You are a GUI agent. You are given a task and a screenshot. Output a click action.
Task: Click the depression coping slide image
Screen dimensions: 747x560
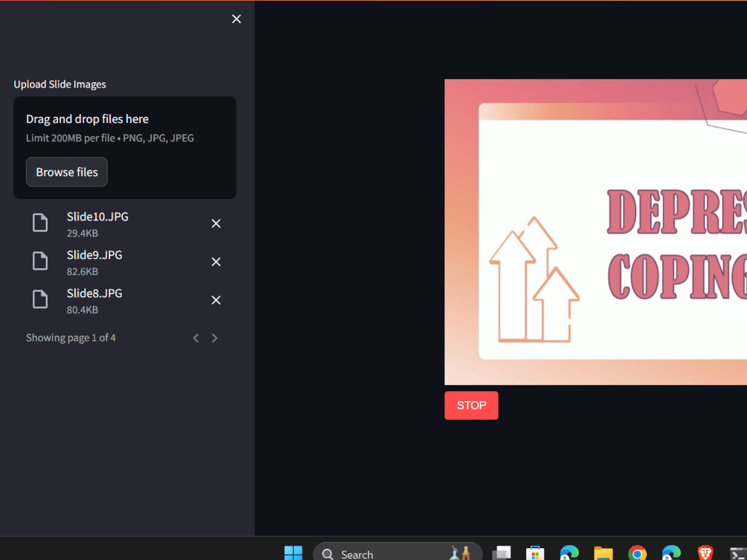596,232
